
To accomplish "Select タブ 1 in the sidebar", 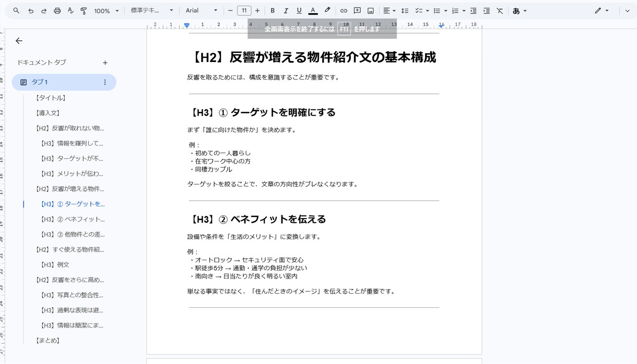I will [x=64, y=82].
